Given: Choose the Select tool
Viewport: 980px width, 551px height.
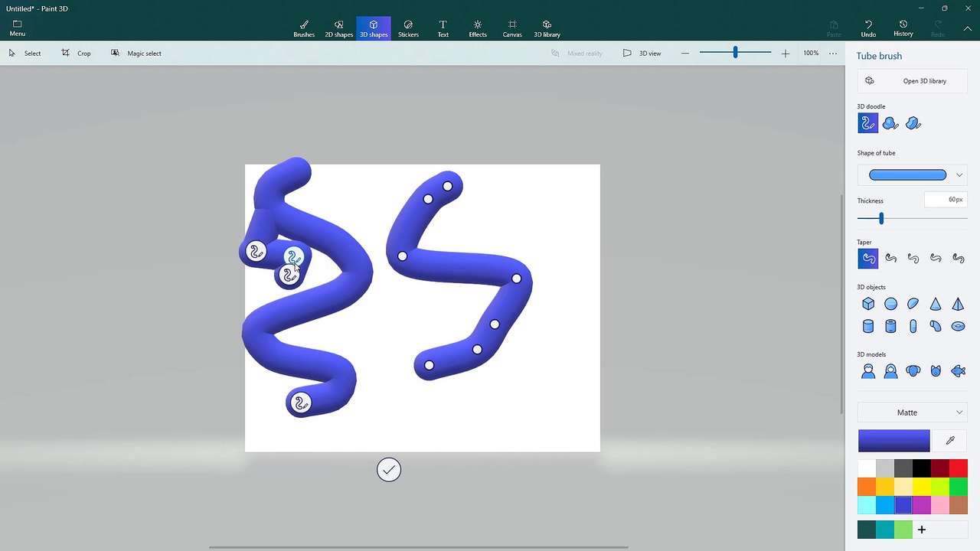Looking at the screenshot, I should [24, 54].
